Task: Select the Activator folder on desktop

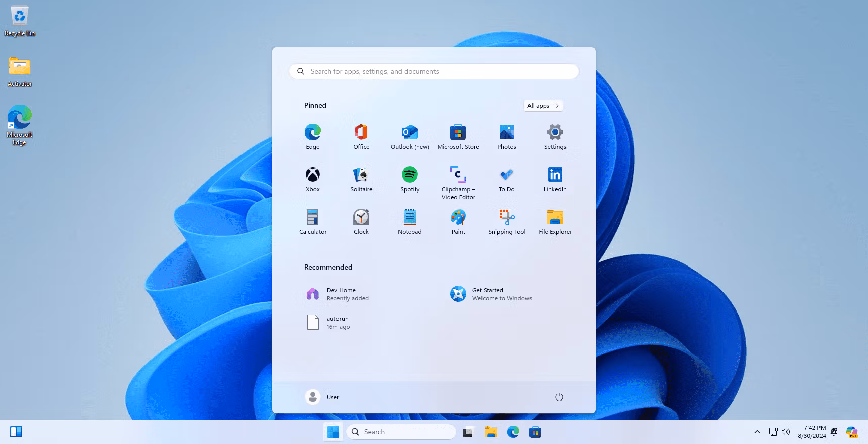Action: click(20, 72)
